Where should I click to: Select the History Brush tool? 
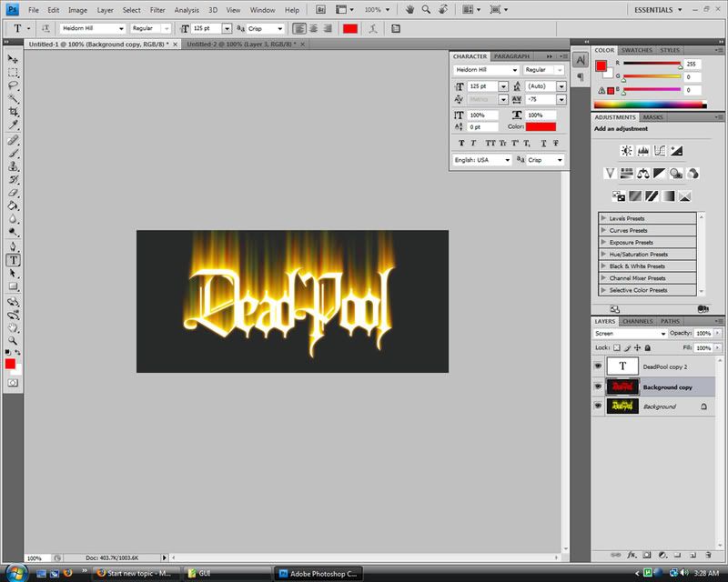13,179
